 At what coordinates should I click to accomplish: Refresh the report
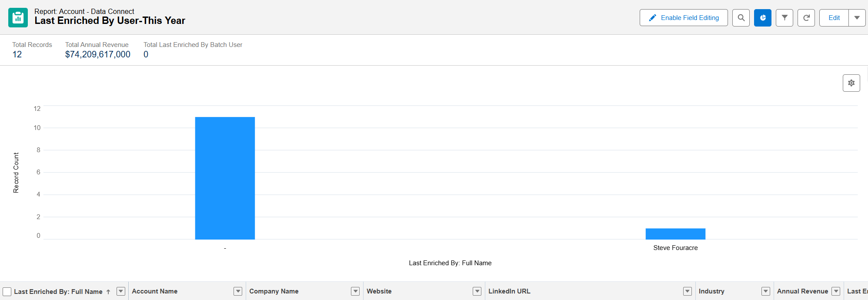806,18
